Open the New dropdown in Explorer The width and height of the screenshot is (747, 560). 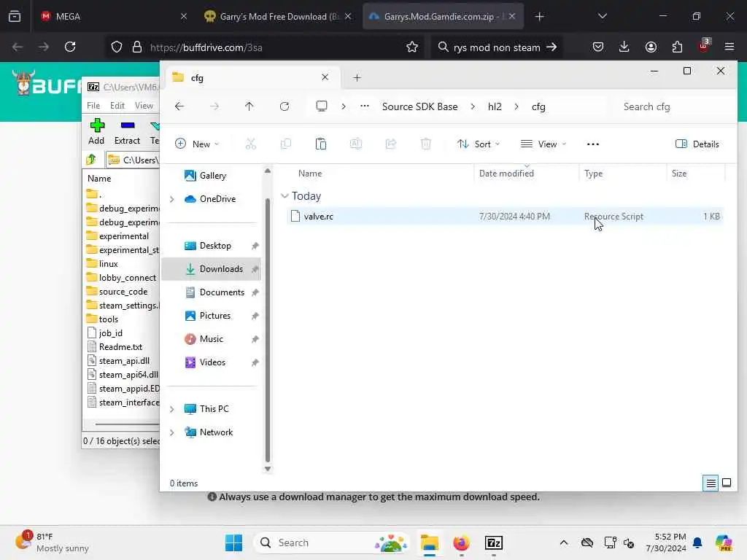click(197, 144)
